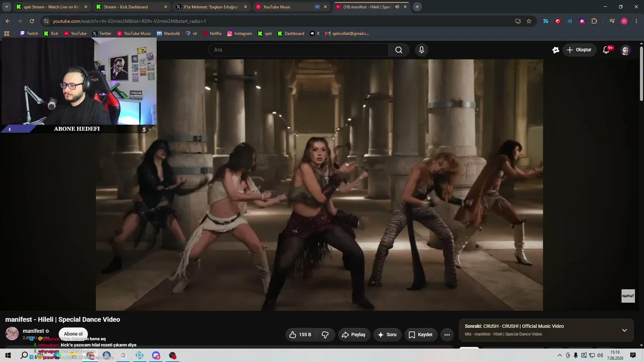The height and width of the screenshot is (362, 644).
Task: Click the browser address bar URL
Action: tap(129, 21)
